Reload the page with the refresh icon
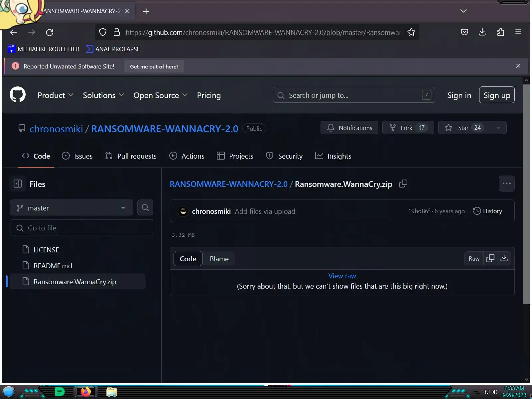 point(50,32)
